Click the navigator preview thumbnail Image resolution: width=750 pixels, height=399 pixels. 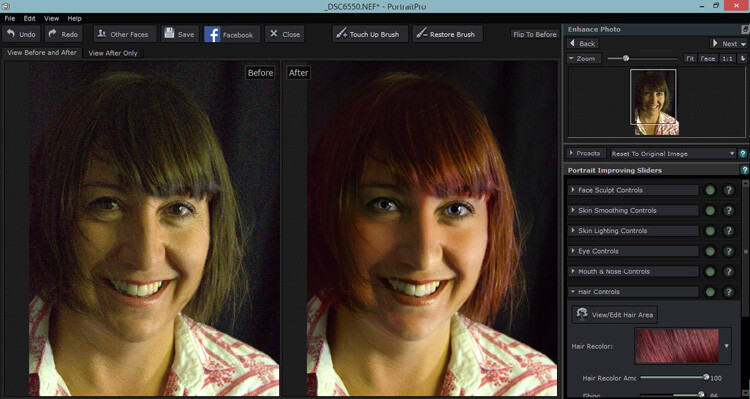653,102
